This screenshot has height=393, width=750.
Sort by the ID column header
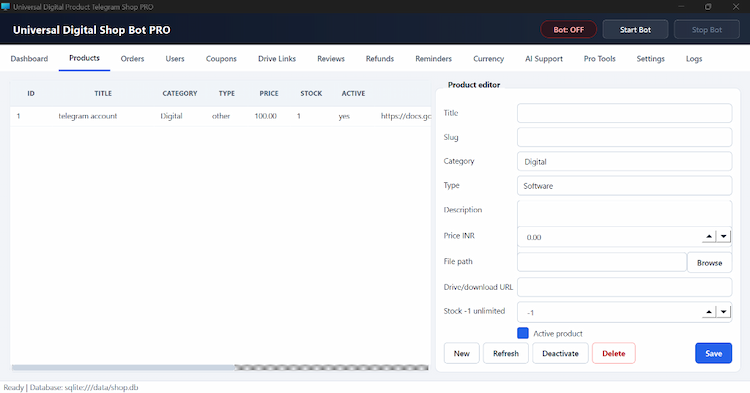31,93
